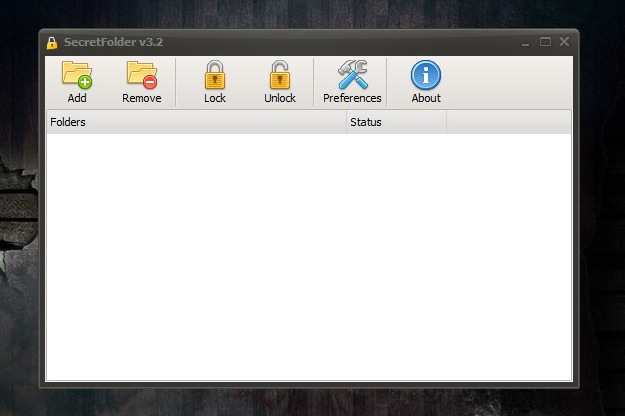Click the SecretFolder padlock title icon

[x=52, y=43]
